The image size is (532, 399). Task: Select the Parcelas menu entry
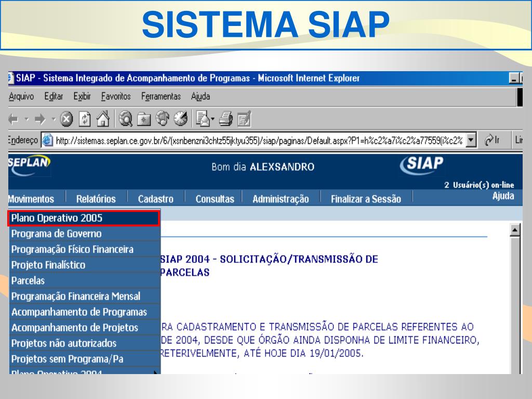pyautogui.click(x=85, y=280)
